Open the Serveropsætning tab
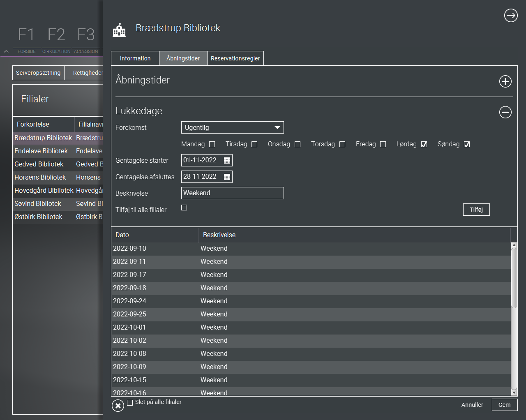This screenshot has width=526, height=420. pos(38,73)
